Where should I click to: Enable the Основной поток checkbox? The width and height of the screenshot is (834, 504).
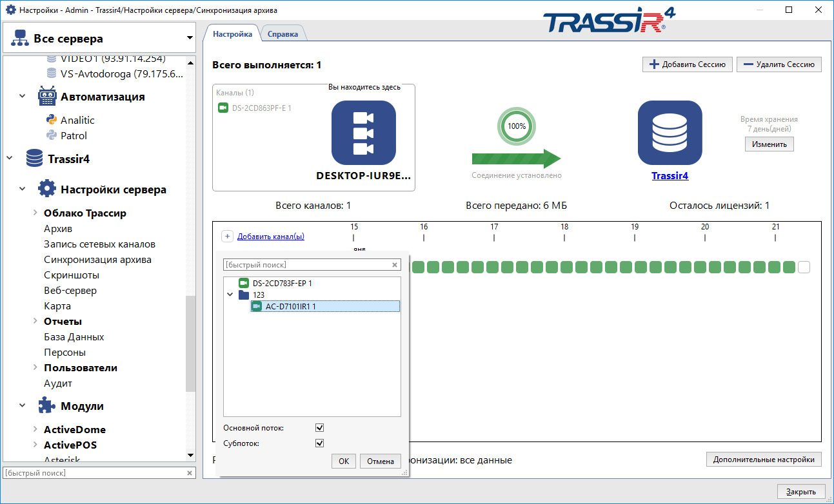click(319, 427)
